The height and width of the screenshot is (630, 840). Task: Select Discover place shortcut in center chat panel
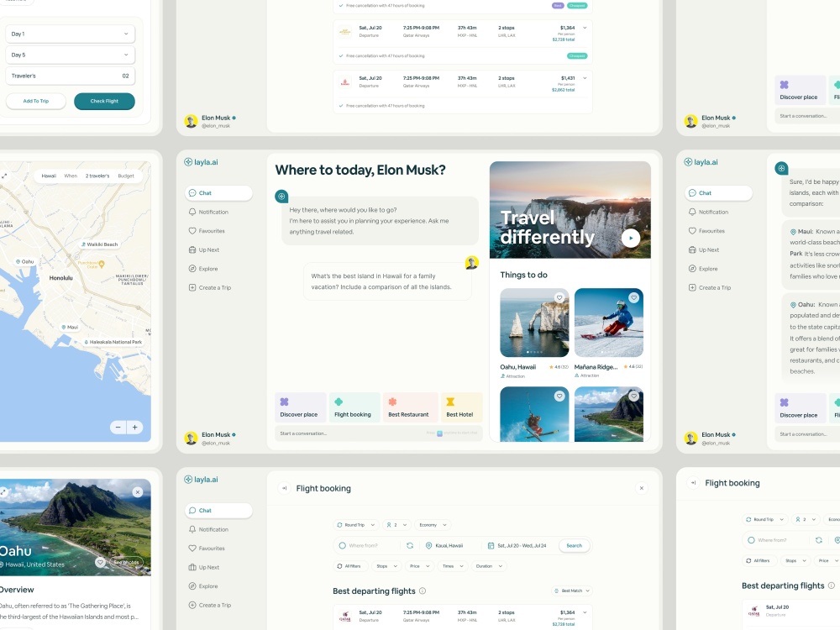click(300, 407)
